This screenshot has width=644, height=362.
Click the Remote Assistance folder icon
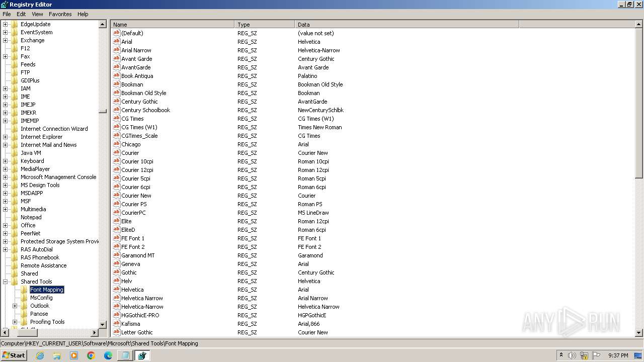pos(15,265)
